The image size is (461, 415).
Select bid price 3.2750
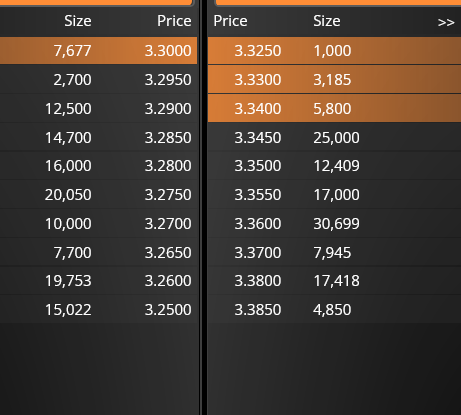point(168,194)
